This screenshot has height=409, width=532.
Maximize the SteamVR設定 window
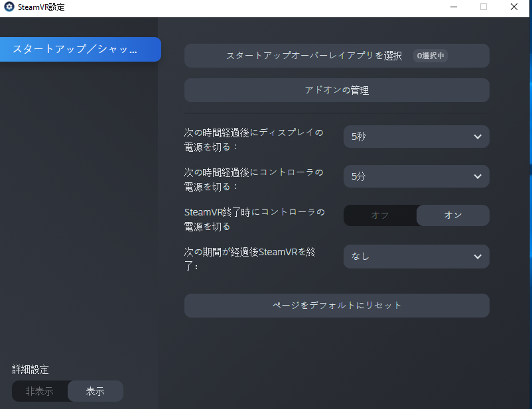[484, 7]
